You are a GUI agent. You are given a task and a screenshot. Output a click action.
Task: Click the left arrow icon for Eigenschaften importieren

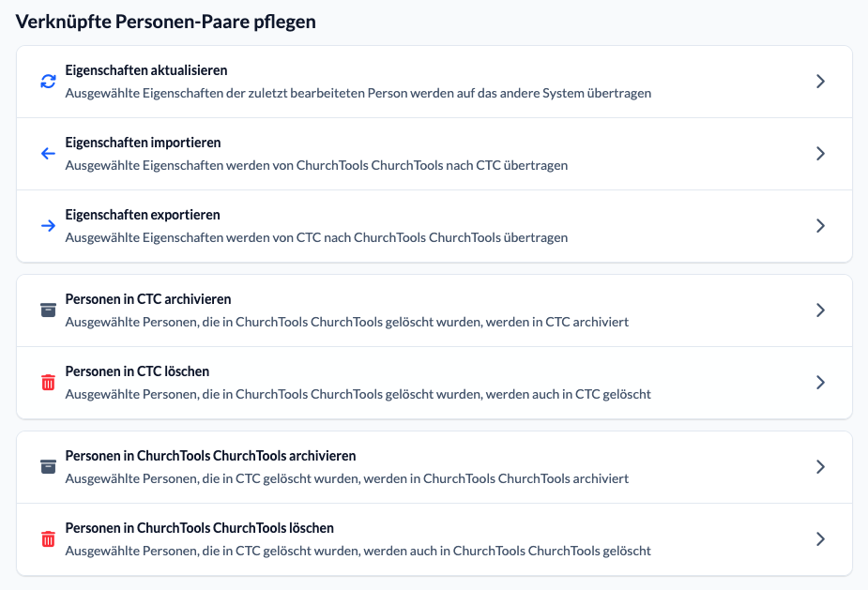pyautogui.click(x=48, y=154)
